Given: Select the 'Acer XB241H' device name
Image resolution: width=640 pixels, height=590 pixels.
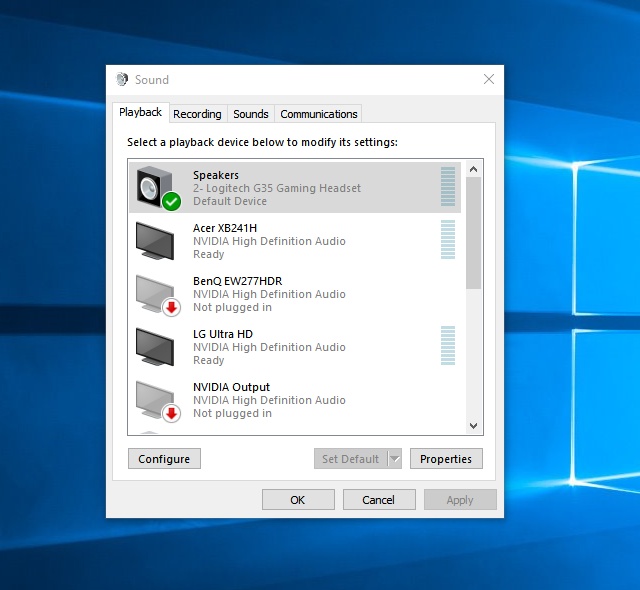Looking at the screenshot, I should [x=225, y=228].
